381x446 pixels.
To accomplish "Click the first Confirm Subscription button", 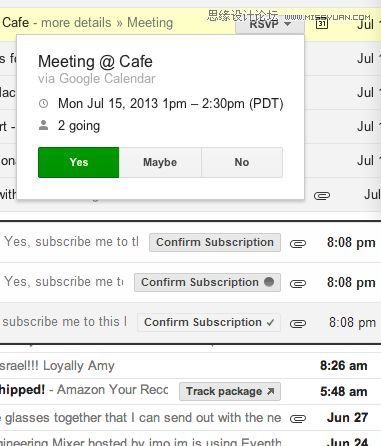I will point(215,242).
